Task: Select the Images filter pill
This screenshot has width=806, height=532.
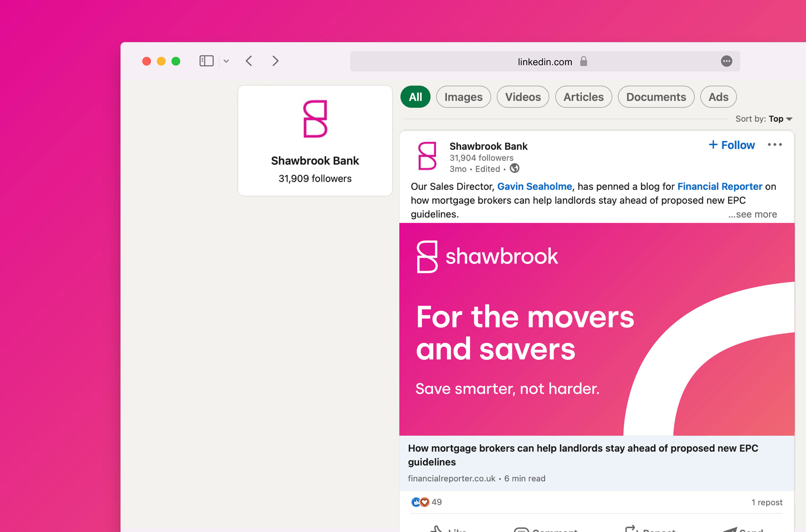Action: (463, 97)
